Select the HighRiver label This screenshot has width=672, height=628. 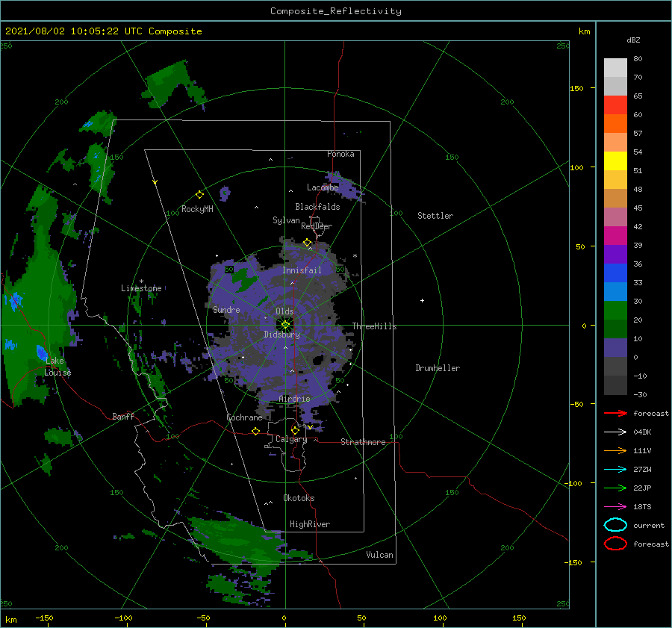(310, 524)
